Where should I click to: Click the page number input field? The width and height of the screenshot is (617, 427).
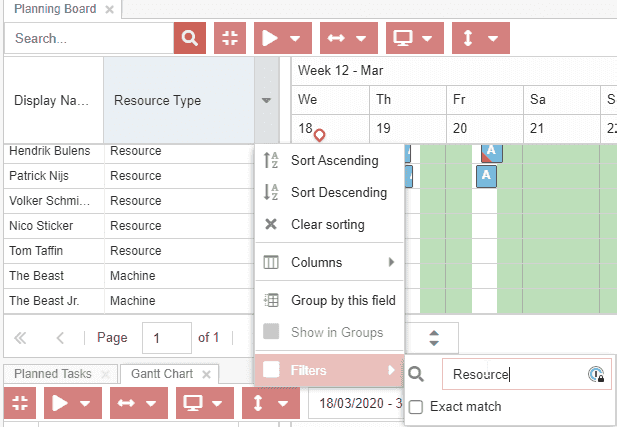167,338
